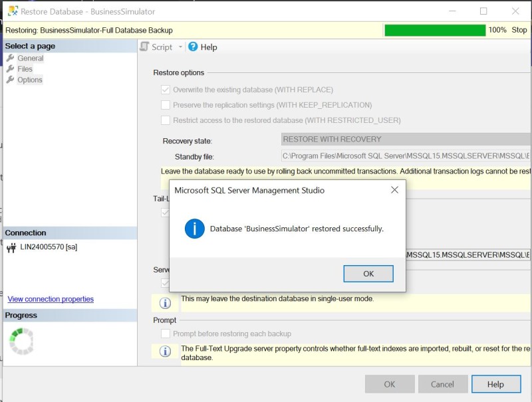Click the 'Restoring: BusinessSimulator-Full Database Backup' status text

click(x=89, y=30)
